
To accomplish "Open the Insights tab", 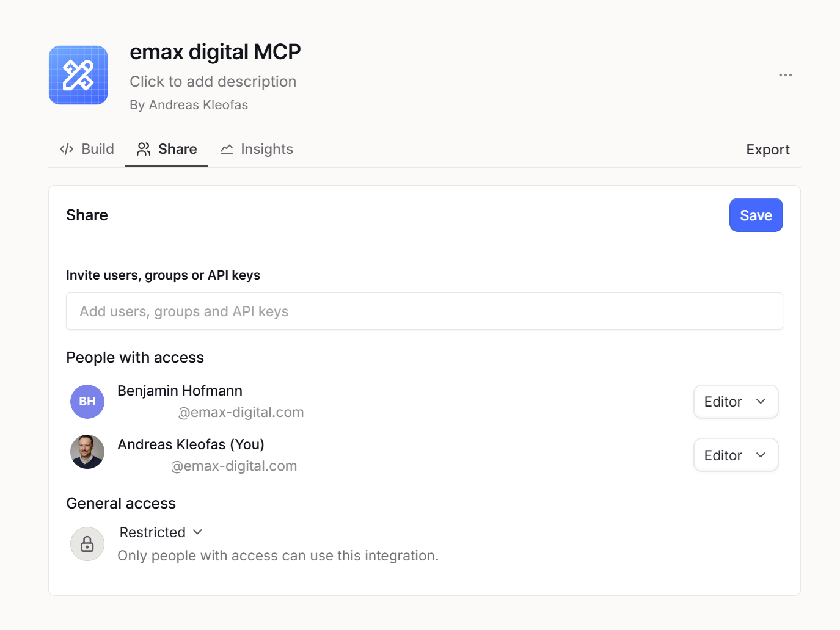I will pyautogui.click(x=257, y=149).
